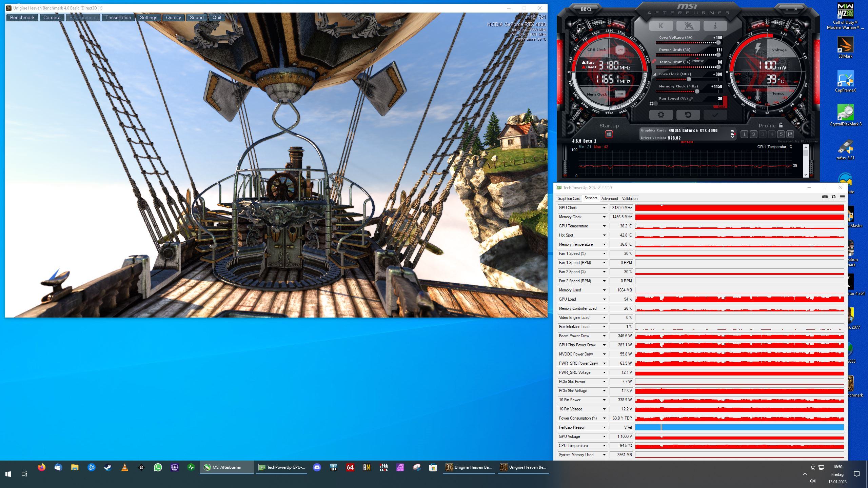Open rufus-3.21 desktop shortcut
Viewport: 868px width, 488px height.
[845, 149]
